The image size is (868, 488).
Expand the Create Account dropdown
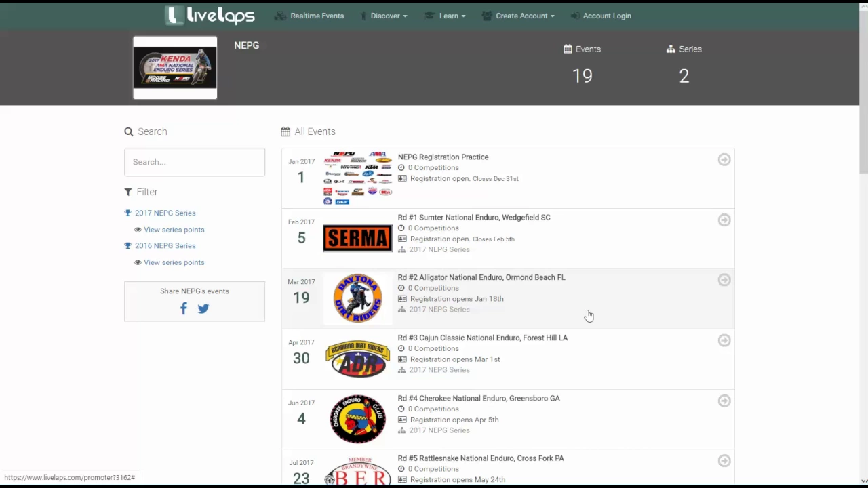(518, 16)
